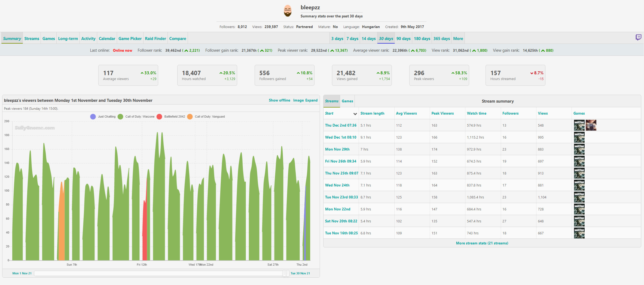Screen dimensions: 644x285
Task: Click game icon in Tue Nov 16th row
Action: [579, 233]
